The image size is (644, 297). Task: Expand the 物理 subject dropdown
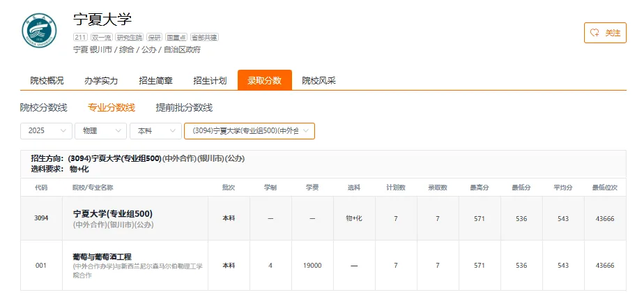(100, 130)
